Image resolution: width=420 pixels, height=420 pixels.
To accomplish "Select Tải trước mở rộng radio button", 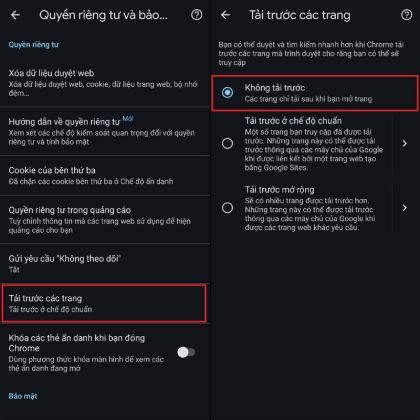I will coord(227,208).
